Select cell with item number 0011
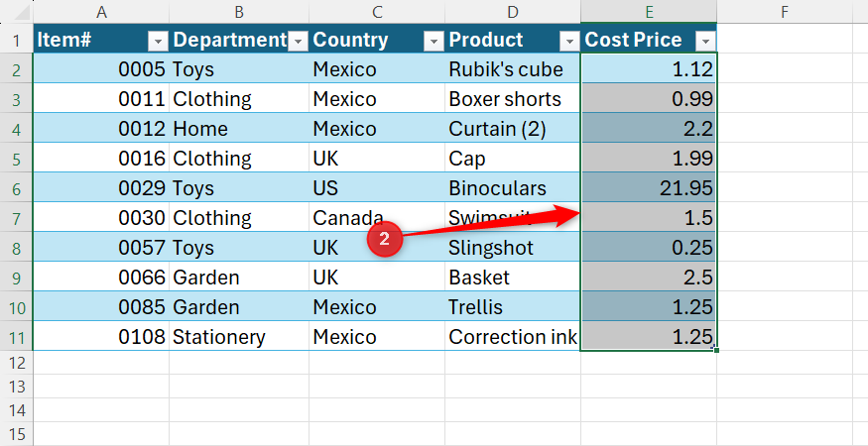The image size is (868, 446). coord(101,98)
